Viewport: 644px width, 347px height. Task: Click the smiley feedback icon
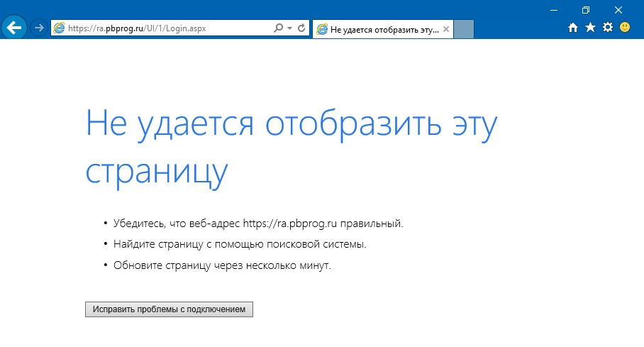point(625,28)
